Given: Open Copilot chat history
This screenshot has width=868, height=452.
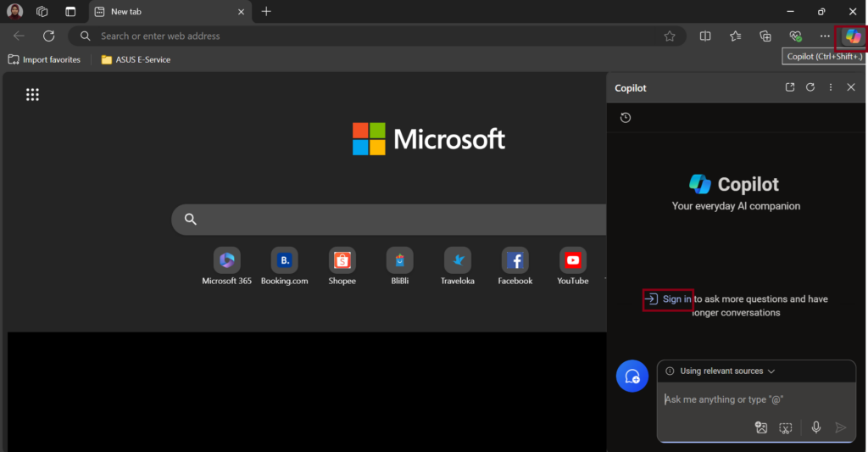Looking at the screenshot, I should tap(626, 118).
